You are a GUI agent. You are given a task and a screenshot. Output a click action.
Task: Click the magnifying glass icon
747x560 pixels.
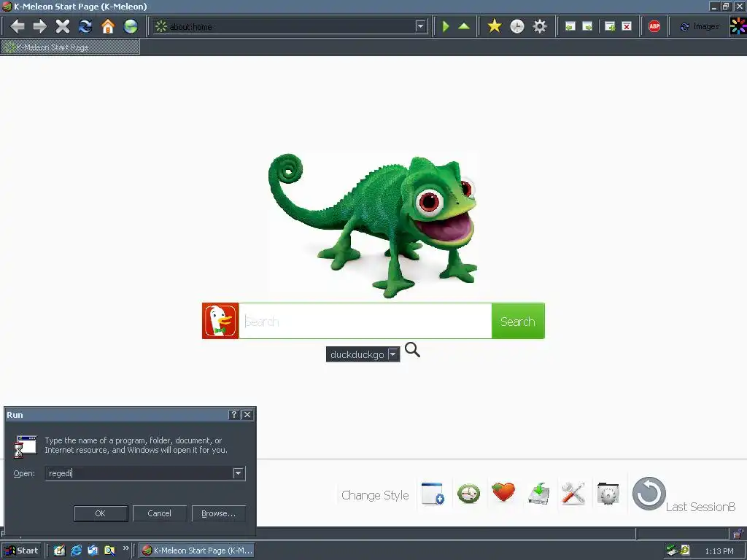click(x=412, y=350)
